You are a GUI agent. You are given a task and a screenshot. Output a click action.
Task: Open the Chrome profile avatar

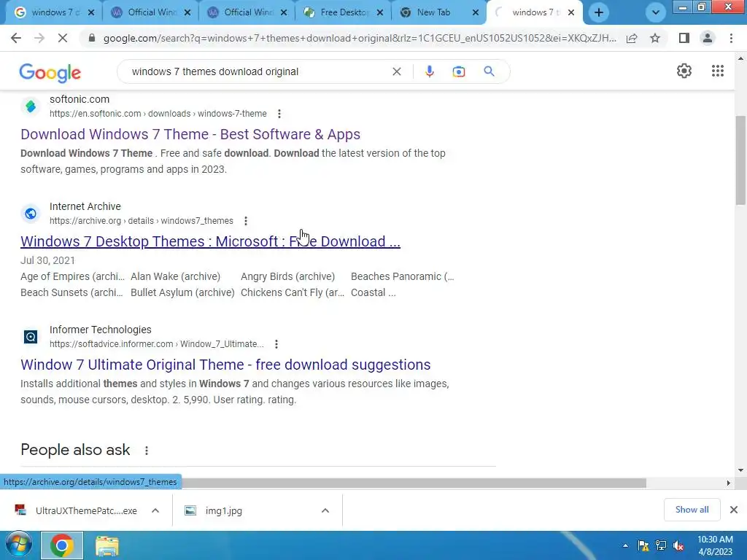tap(708, 38)
